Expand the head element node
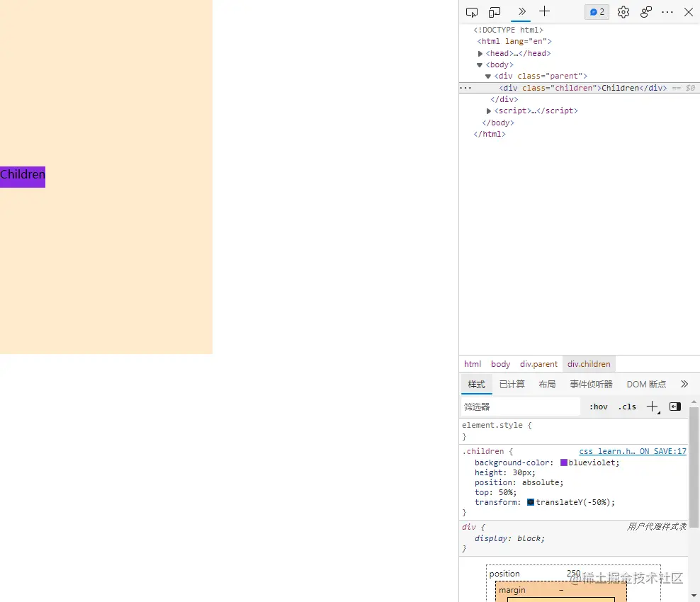Screen dimensions: 700x602 click(x=480, y=54)
